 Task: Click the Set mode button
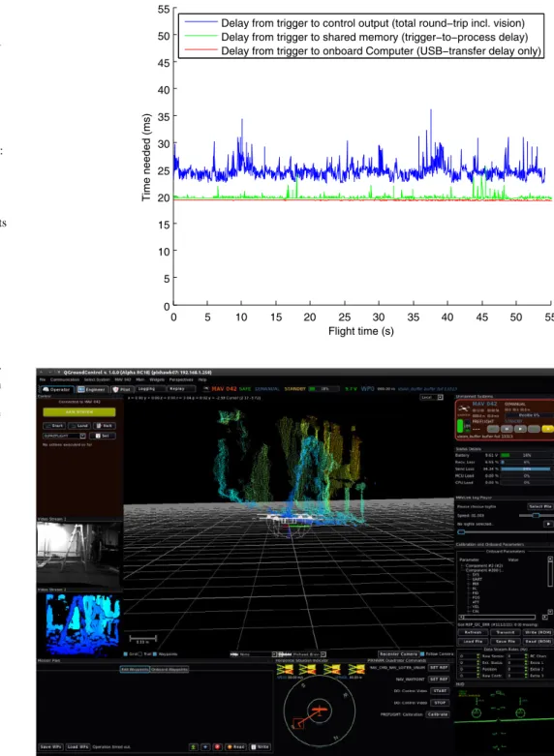coord(103,436)
